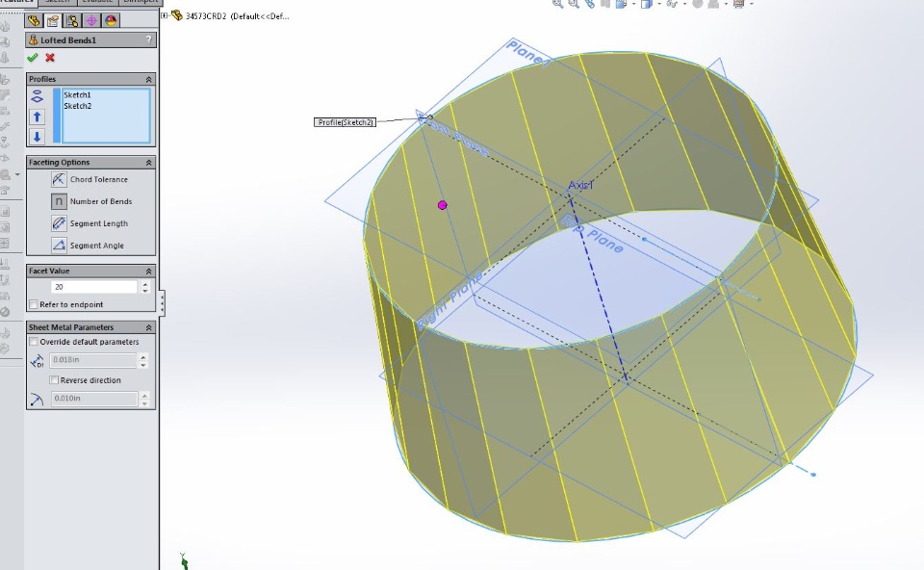Click the View Orientation icon
The image size is (924, 570).
click(x=621, y=4)
